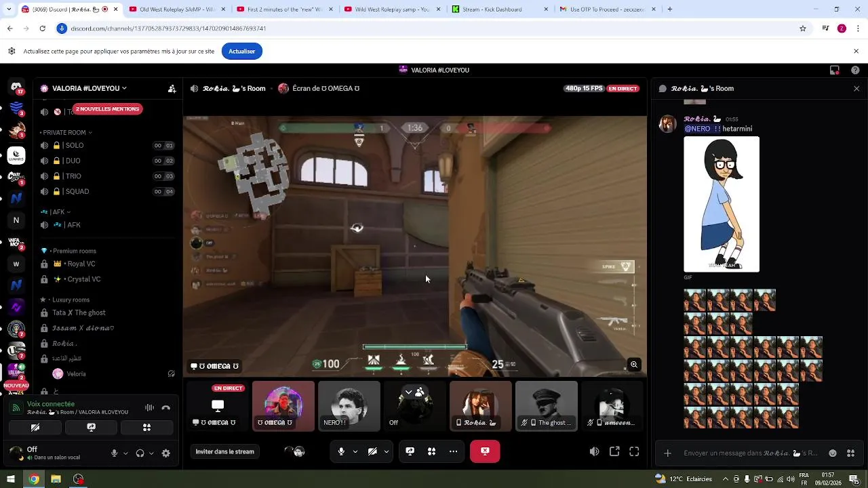Click Inviter dans le stream button
This screenshot has width=868, height=488.
[x=225, y=451]
